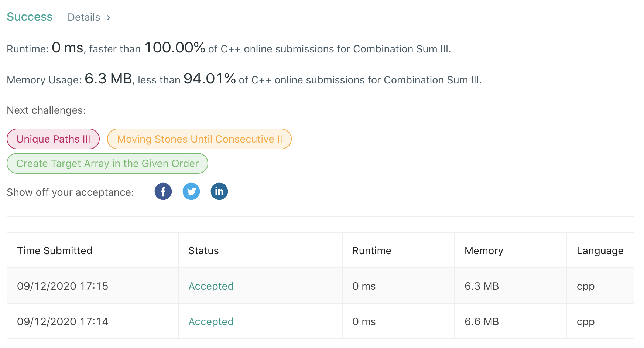The height and width of the screenshot is (348, 644).
Task: Click the Success status label
Action: tap(30, 16)
